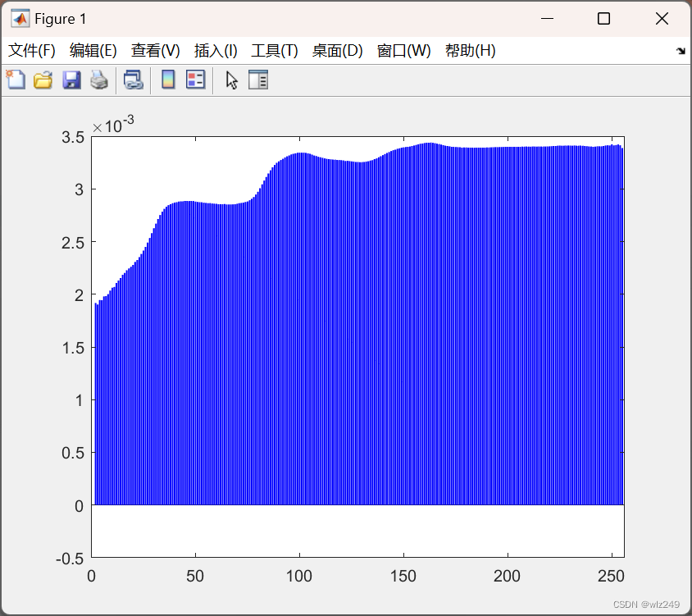Open the figure Property Inspector
Image resolution: width=692 pixels, height=616 pixels.
coord(257,80)
